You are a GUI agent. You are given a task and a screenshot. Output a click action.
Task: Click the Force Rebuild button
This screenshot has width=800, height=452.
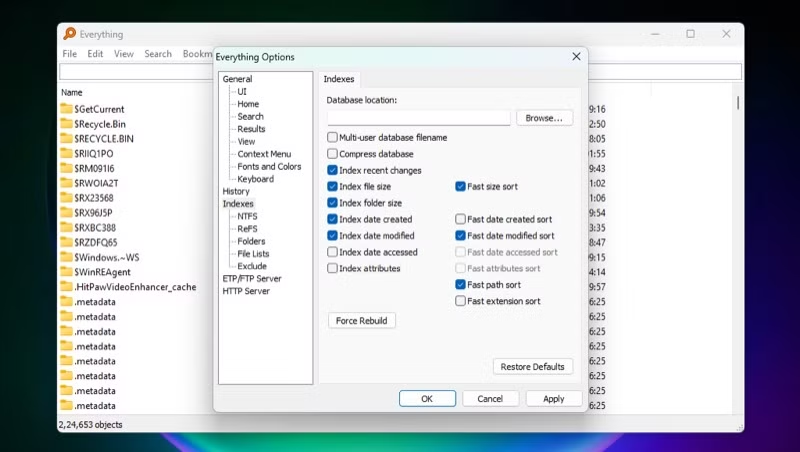[362, 321]
